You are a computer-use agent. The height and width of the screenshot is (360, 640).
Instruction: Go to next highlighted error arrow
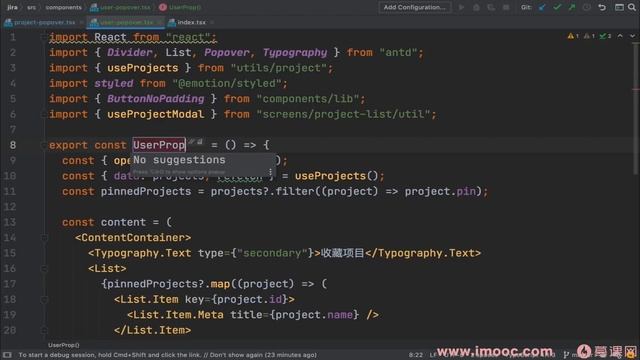click(x=632, y=36)
